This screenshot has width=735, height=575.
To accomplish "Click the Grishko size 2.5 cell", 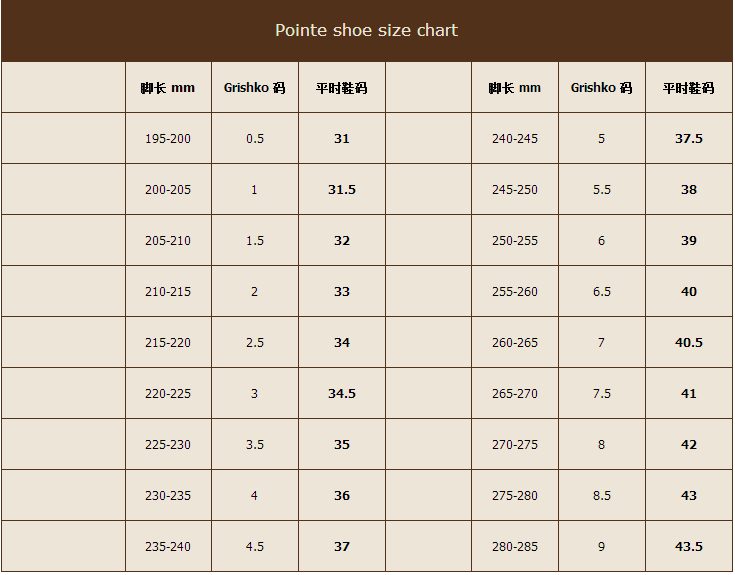I will click(x=255, y=343).
